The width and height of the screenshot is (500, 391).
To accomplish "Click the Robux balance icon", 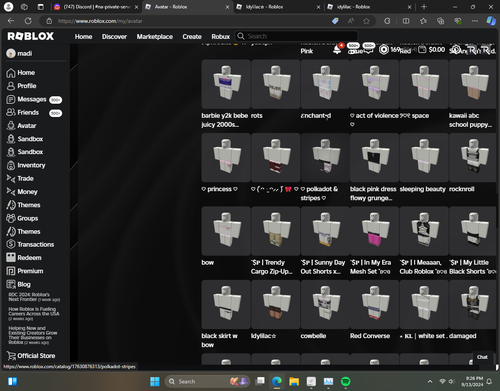I will click(x=384, y=50).
